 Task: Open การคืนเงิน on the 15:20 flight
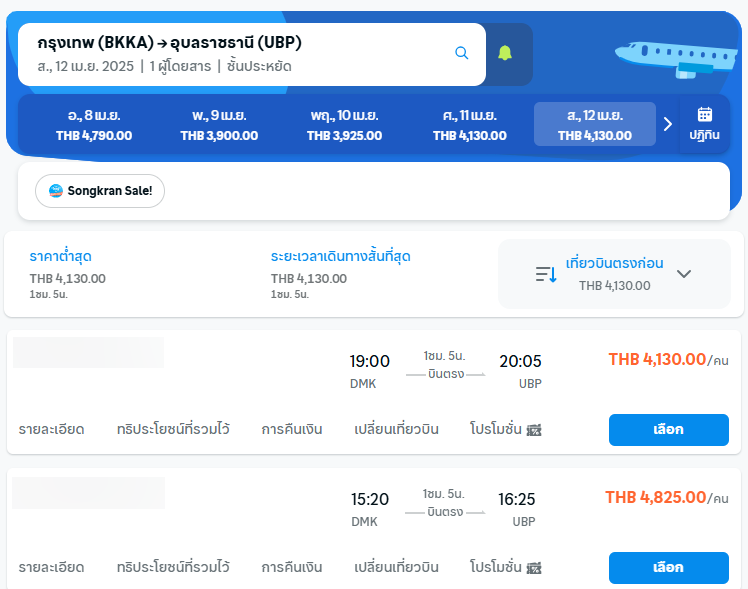[292, 567]
